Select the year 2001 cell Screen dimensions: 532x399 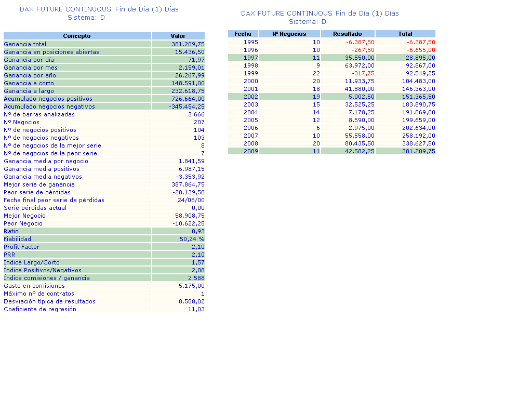(251, 89)
